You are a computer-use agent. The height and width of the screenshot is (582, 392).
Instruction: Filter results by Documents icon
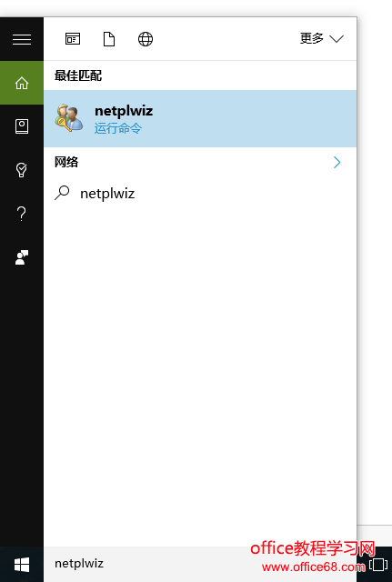coord(109,38)
